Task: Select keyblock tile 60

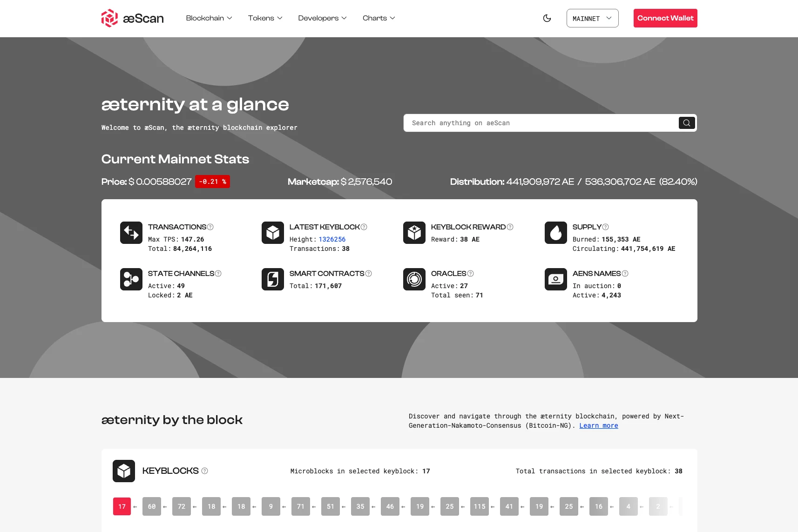Action: click(152, 506)
